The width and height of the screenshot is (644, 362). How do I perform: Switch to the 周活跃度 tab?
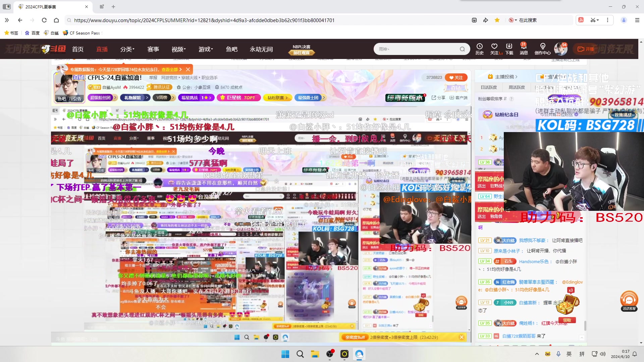pos(517,87)
